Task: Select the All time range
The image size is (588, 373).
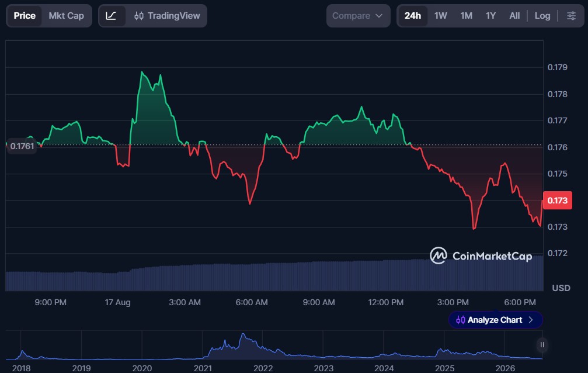Action: (x=514, y=16)
